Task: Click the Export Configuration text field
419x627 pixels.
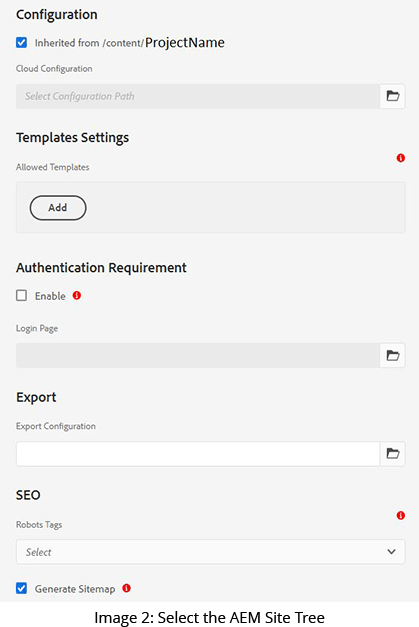Action: (x=198, y=453)
